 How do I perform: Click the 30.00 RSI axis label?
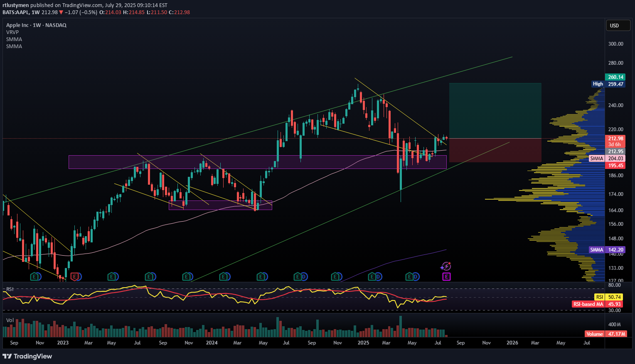pos(615,310)
